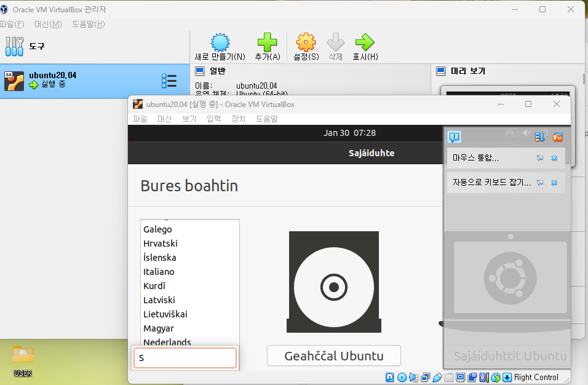Click the shared folders status bar icon
Image resolution: width=588 pixels, height=385 pixels.
[448, 377]
